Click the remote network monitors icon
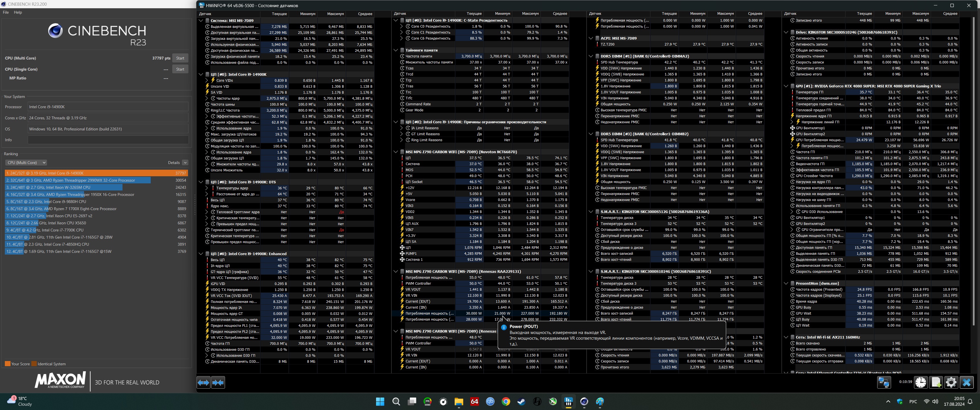The height and width of the screenshot is (410, 980). (x=884, y=382)
